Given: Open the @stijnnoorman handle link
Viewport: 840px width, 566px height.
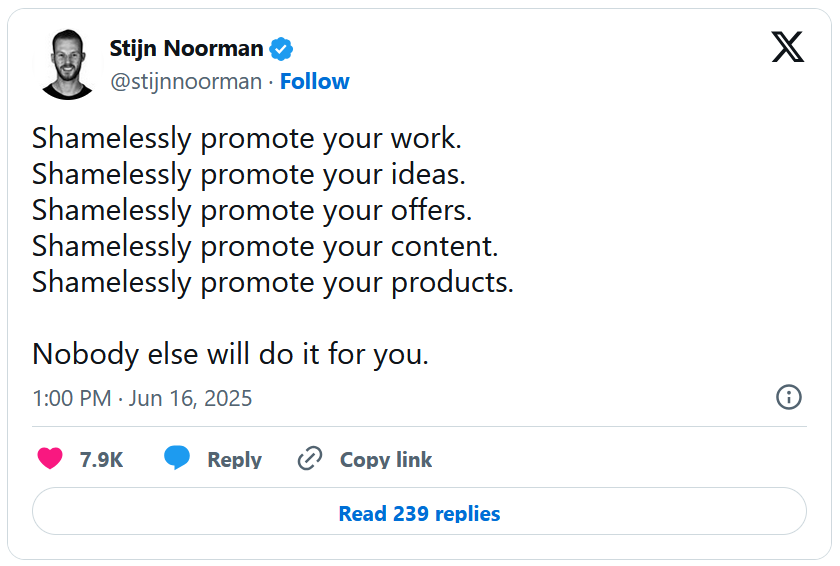Looking at the screenshot, I should tap(186, 82).
